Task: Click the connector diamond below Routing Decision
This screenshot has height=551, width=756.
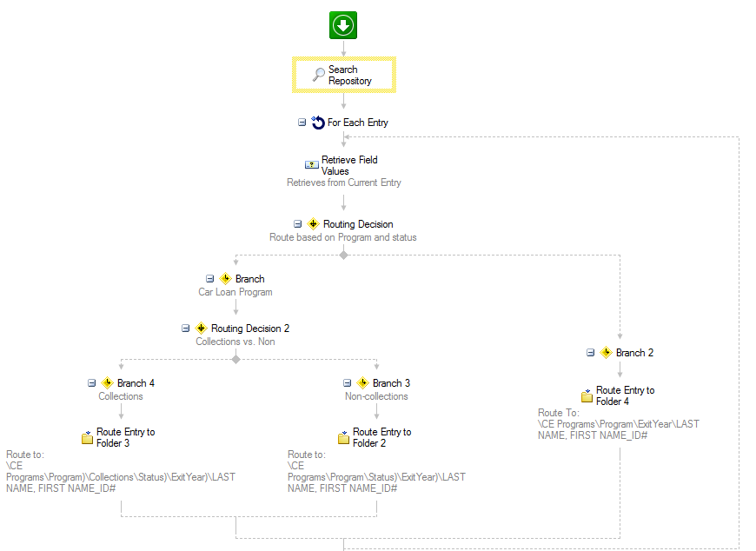Action: pos(343,255)
